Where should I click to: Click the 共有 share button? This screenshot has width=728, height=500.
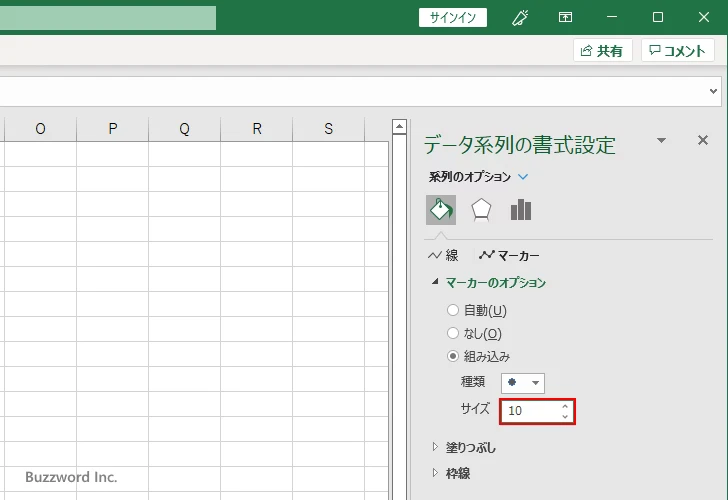point(602,51)
